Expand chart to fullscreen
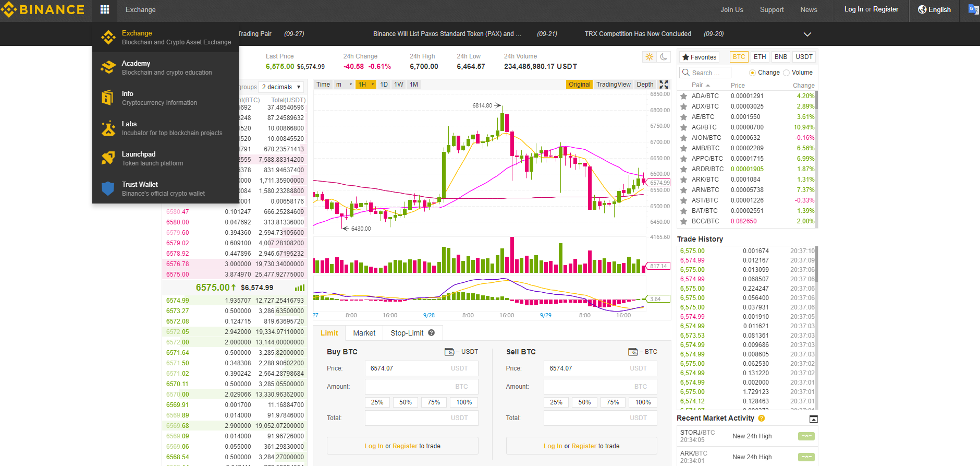The width and height of the screenshot is (980, 466). click(x=664, y=85)
